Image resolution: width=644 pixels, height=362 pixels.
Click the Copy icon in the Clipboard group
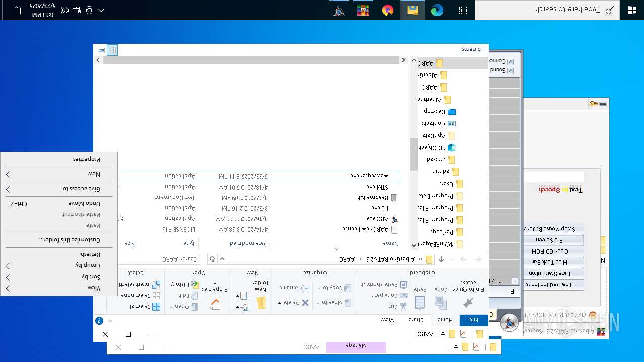click(441, 302)
